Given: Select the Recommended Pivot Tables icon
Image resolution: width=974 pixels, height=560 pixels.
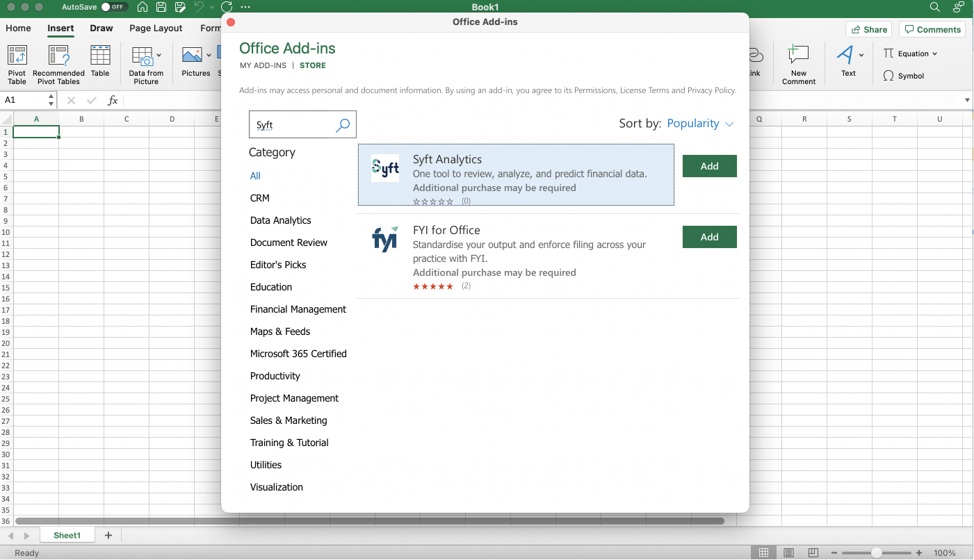Looking at the screenshot, I should coord(58,63).
